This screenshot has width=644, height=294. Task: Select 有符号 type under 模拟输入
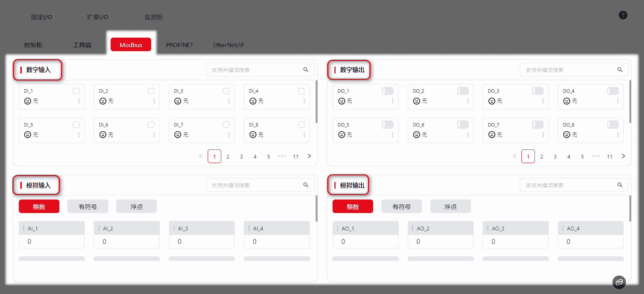tap(88, 207)
